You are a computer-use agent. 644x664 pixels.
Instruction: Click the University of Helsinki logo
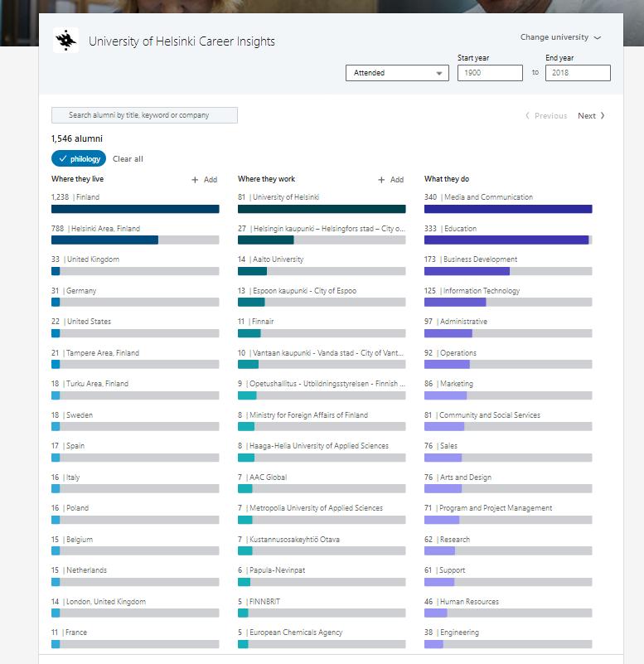click(65, 41)
